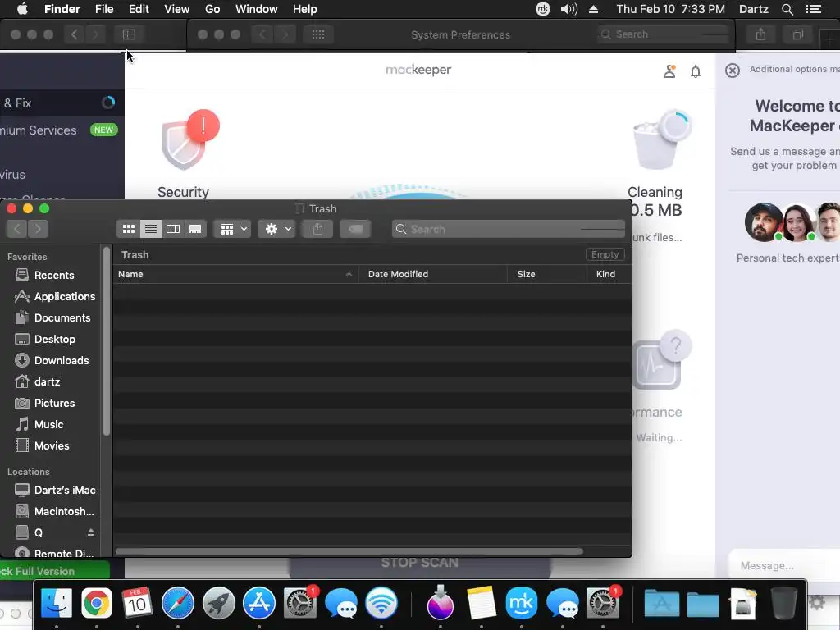Open dartz home folder in sidebar

coord(38,382)
